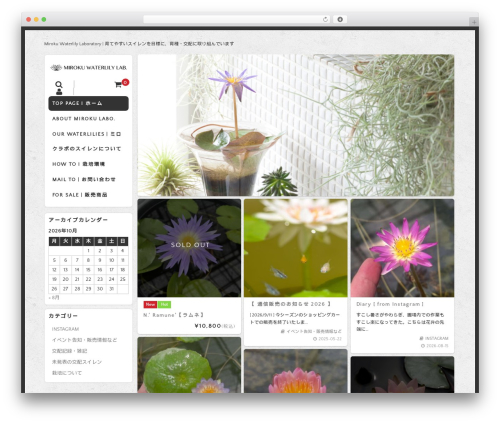Click the sales notice post excerpt text
The image size is (500, 423).
click(295, 318)
